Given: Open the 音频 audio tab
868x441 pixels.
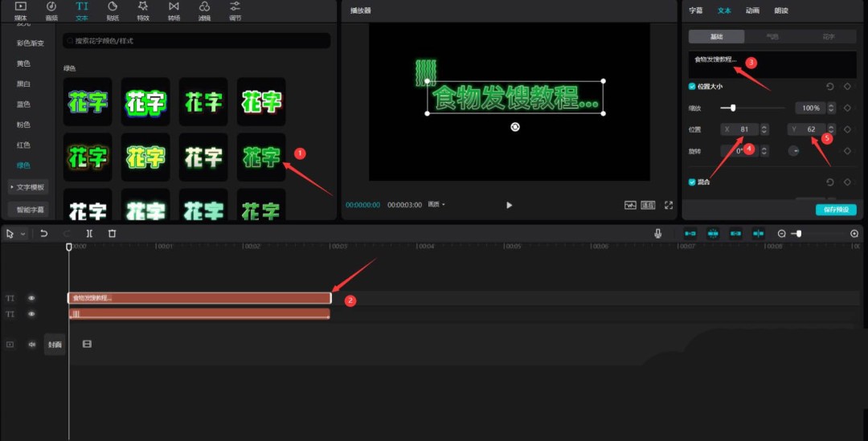Looking at the screenshot, I should click(x=51, y=10).
